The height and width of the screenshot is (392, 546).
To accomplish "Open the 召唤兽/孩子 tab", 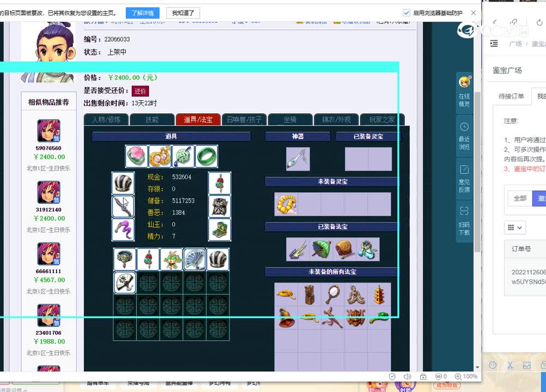I will pyautogui.click(x=244, y=119).
